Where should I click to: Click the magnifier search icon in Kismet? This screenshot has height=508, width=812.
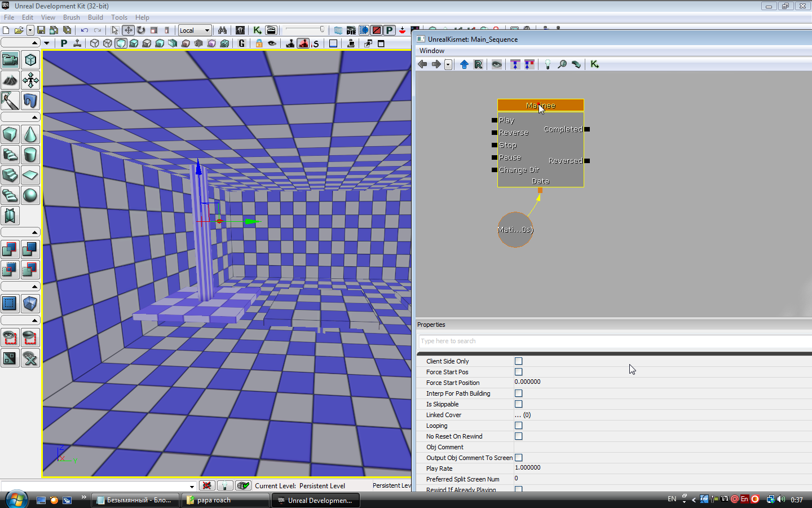pos(562,64)
